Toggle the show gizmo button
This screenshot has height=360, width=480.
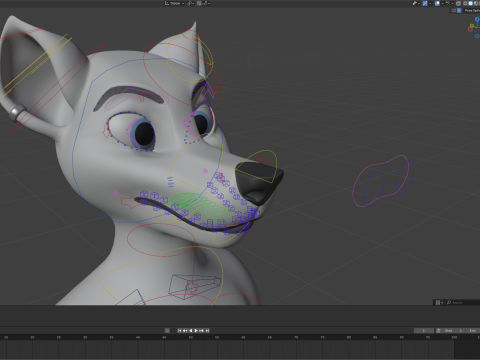pyautogui.click(x=425, y=3)
